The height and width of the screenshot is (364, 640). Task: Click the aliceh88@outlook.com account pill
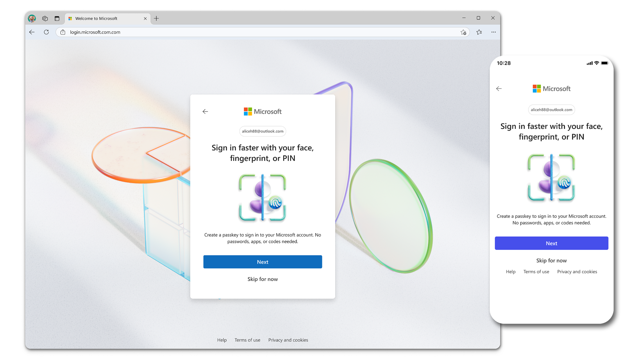[x=262, y=131]
